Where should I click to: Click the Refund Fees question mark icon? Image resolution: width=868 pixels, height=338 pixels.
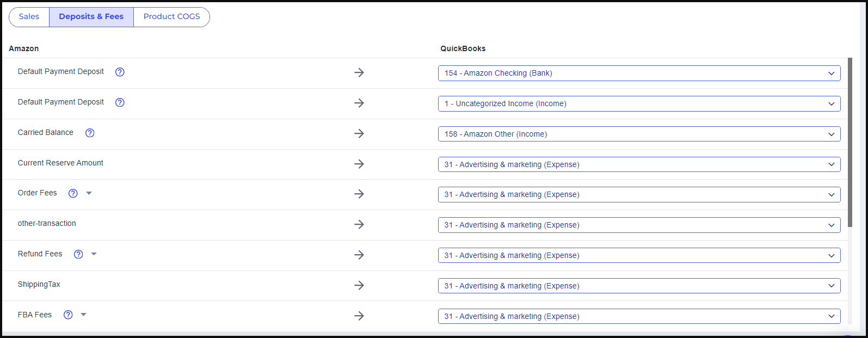pyautogui.click(x=78, y=254)
